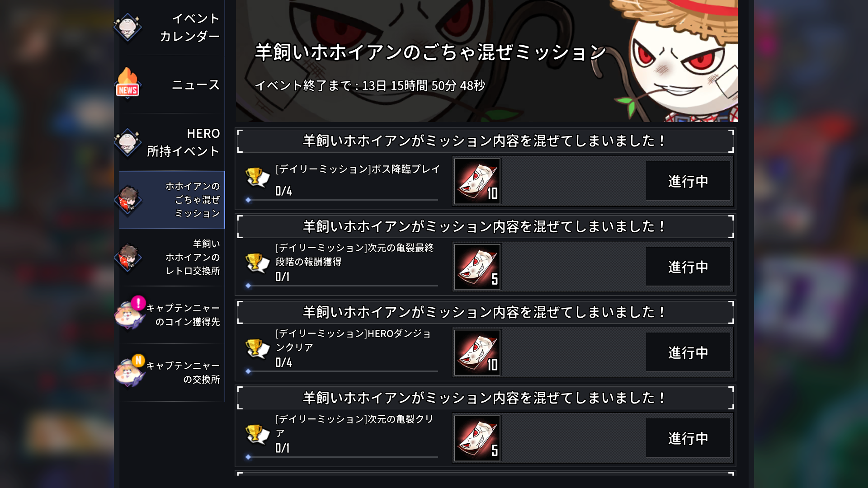This screenshot has height=488, width=868.
Task: Click 進行中 button for 次元の亀裂最終段階 mission
Action: point(688,267)
